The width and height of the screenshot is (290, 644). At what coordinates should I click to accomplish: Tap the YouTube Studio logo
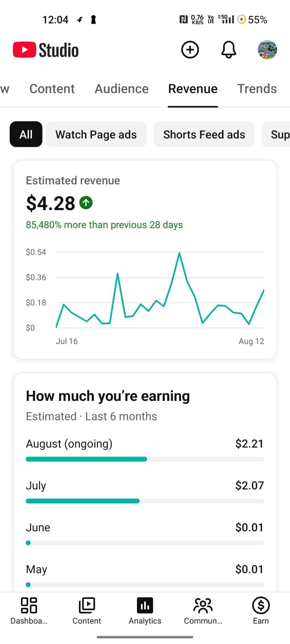(46, 50)
